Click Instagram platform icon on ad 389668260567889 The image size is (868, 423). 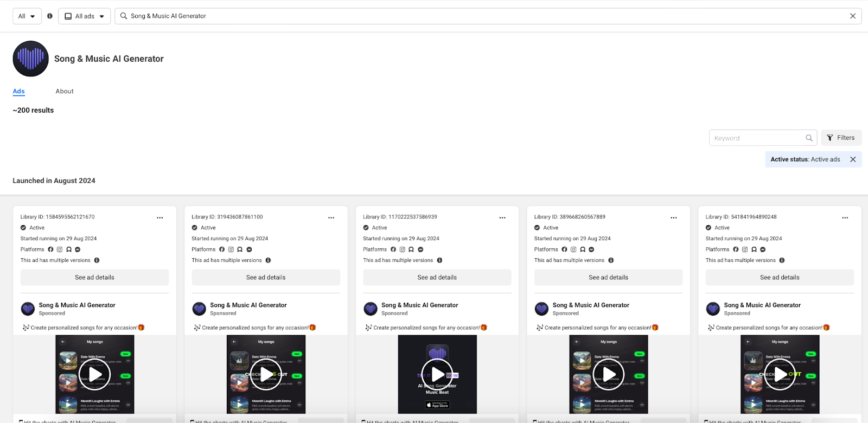[573, 249]
